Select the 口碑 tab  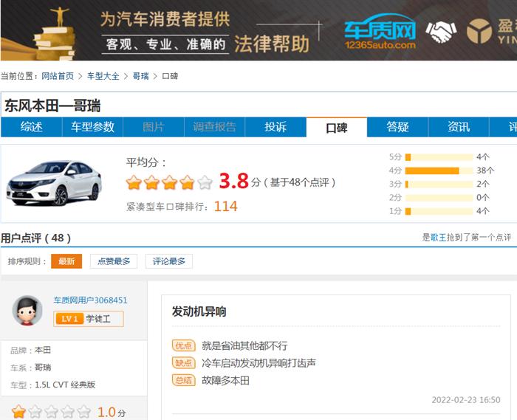click(337, 127)
